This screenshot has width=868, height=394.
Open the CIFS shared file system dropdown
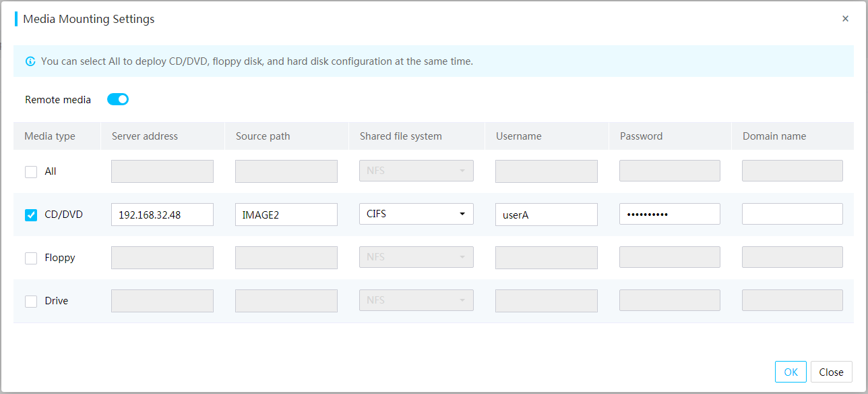coord(416,214)
